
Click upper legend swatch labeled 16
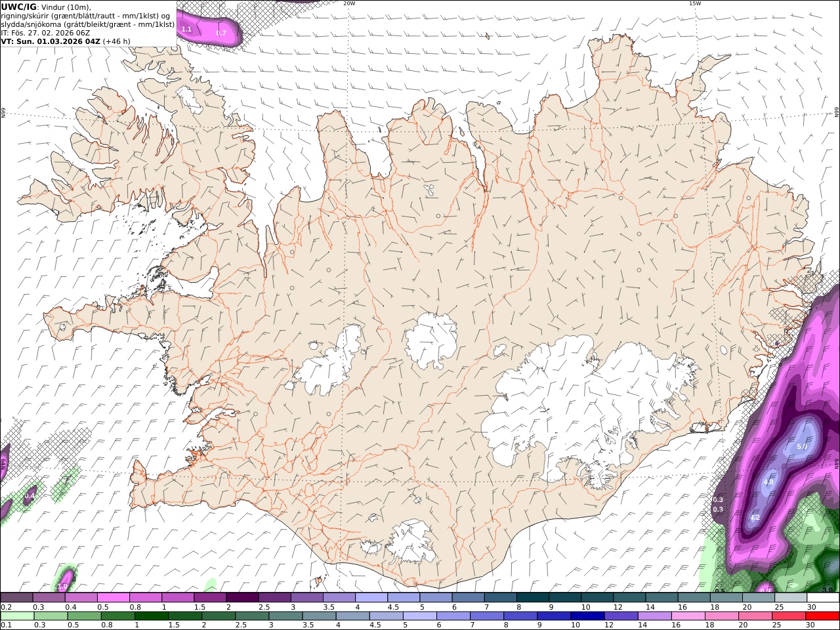tap(694, 597)
